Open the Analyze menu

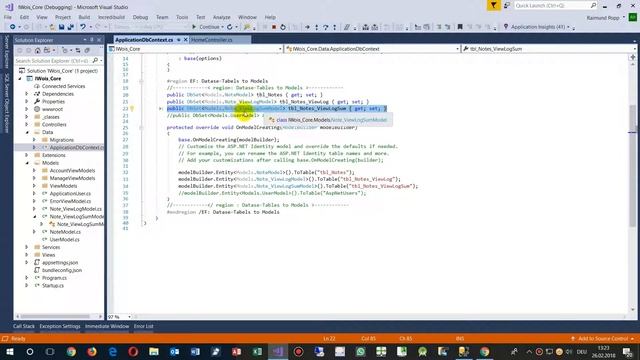coord(222,17)
